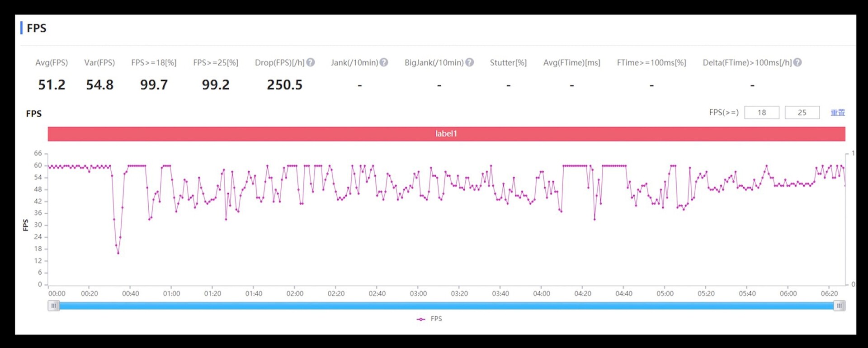The image size is (868, 348).
Task: Click the Var(FPS) value 54.8
Action: pos(99,85)
